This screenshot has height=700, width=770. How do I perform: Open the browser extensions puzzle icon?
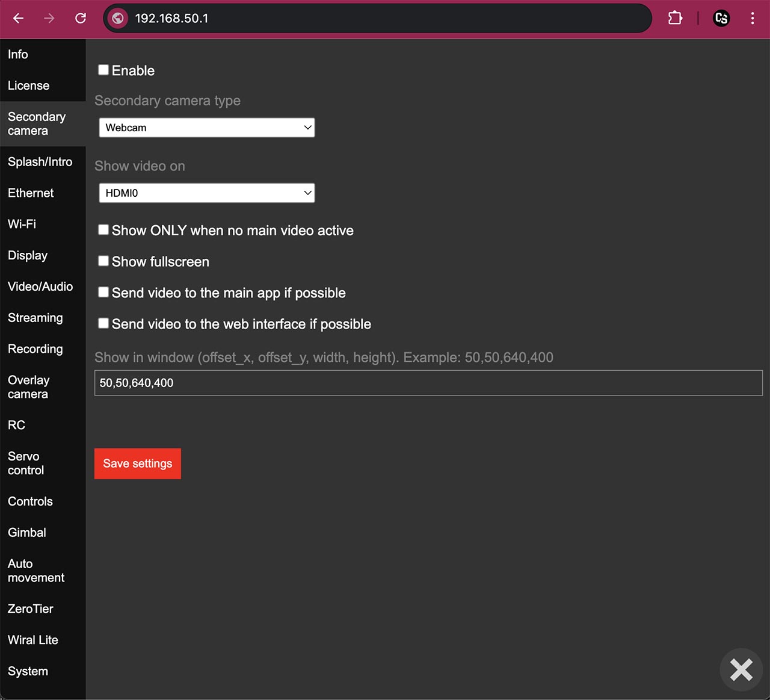(675, 19)
